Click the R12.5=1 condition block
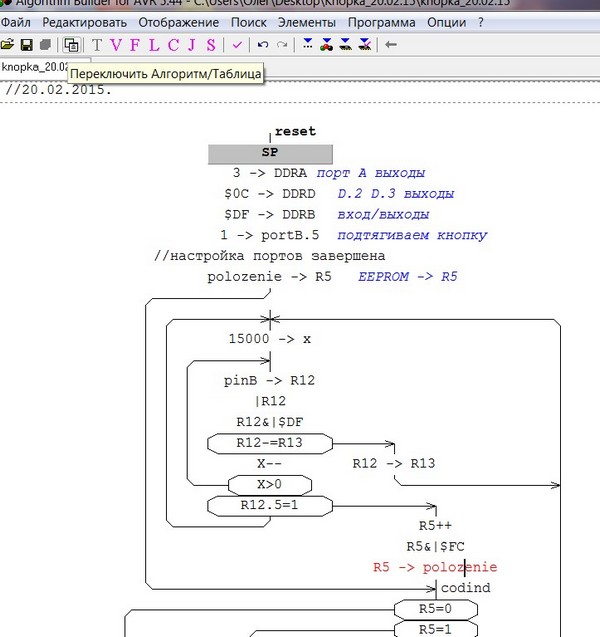Image resolution: width=600 pixels, height=637 pixels. point(270,505)
